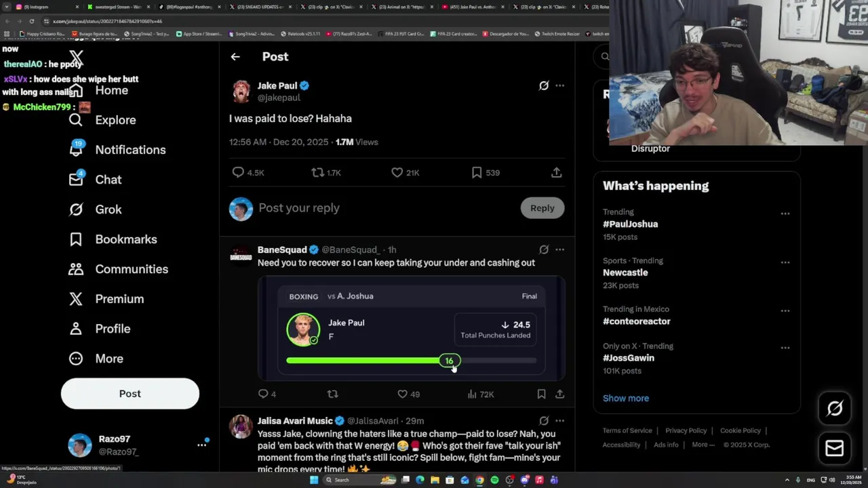Switch to SNEAKO UPDATES browser tab
Viewport: 868px width, 488px height.
(260, 7)
